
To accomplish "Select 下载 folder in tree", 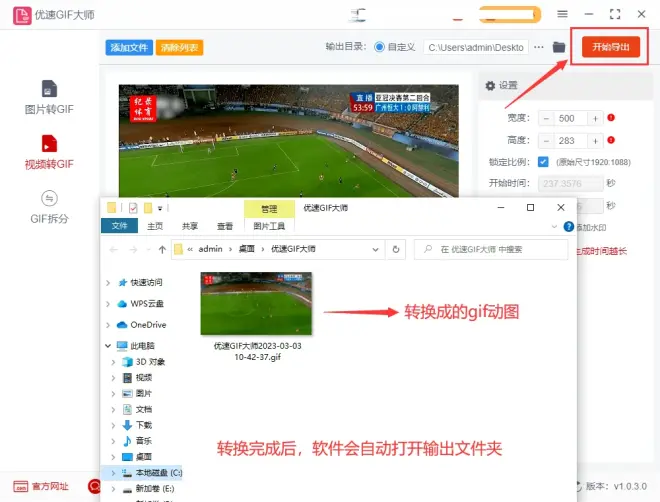I will tap(144, 425).
